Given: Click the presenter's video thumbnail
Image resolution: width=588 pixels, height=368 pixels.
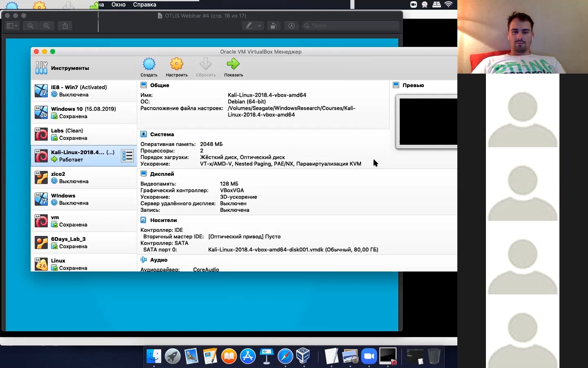Looking at the screenshot, I should tap(523, 37).
